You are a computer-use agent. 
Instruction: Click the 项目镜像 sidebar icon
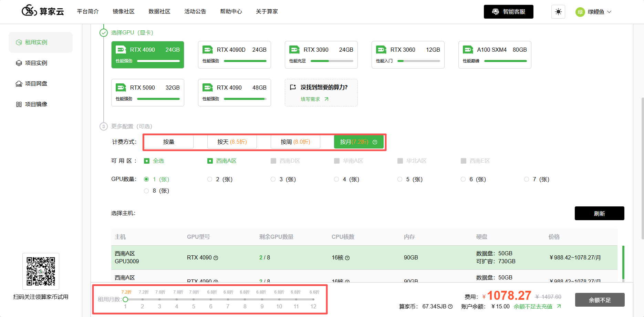tap(19, 104)
